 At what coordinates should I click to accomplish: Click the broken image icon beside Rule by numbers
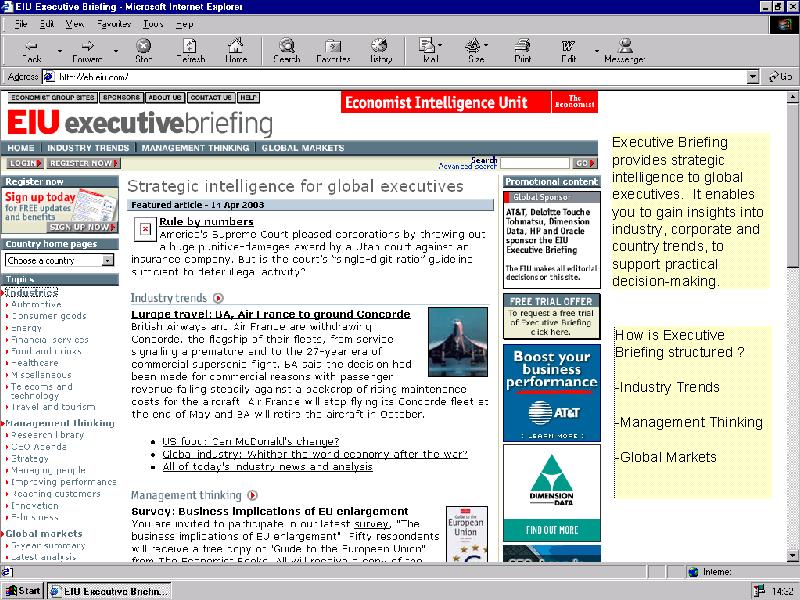click(x=145, y=230)
